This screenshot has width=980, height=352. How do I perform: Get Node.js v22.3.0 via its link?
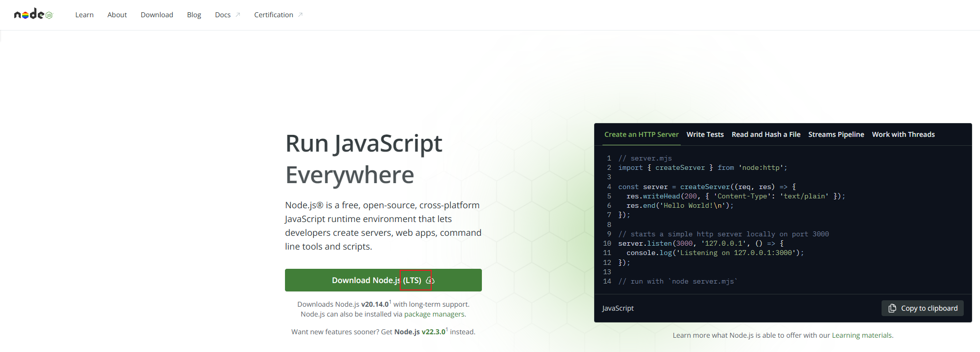(x=419, y=332)
